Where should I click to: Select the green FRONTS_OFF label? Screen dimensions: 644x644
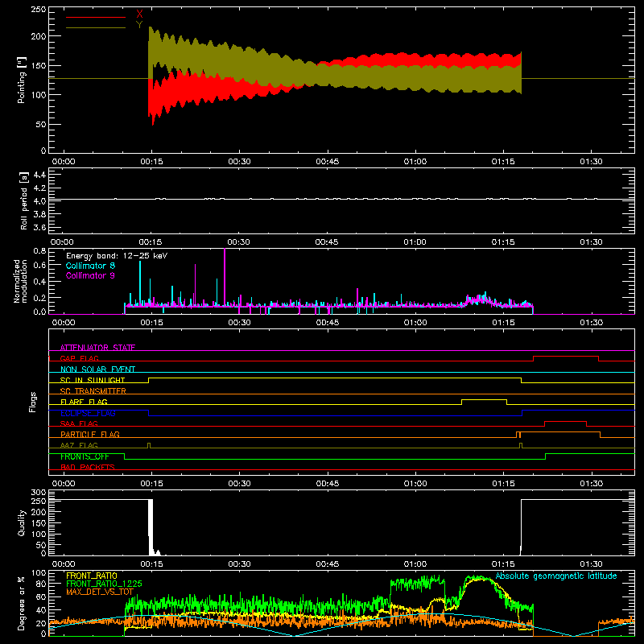85,456
